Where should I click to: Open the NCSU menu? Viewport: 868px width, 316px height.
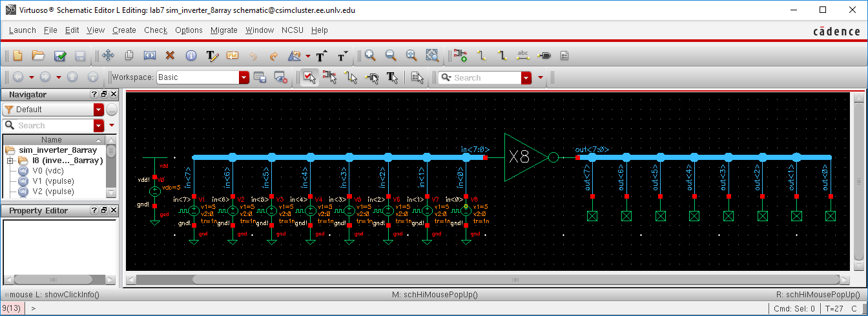293,30
